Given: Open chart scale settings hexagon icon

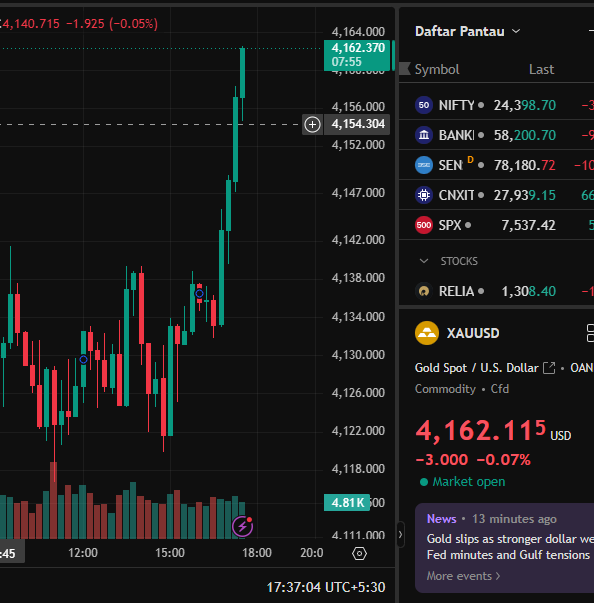Looking at the screenshot, I should [x=359, y=553].
